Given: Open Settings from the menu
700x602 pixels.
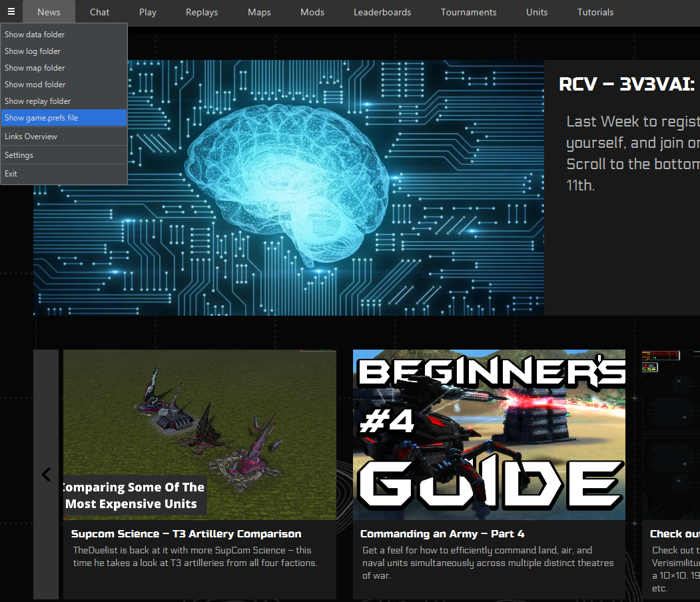Looking at the screenshot, I should click(x=64, y=155).
